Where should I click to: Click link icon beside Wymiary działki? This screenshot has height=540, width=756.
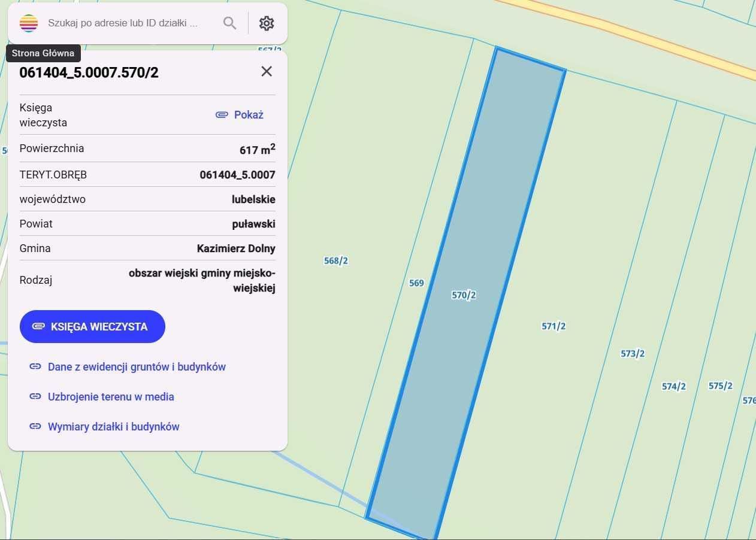(x=35, y=427)
